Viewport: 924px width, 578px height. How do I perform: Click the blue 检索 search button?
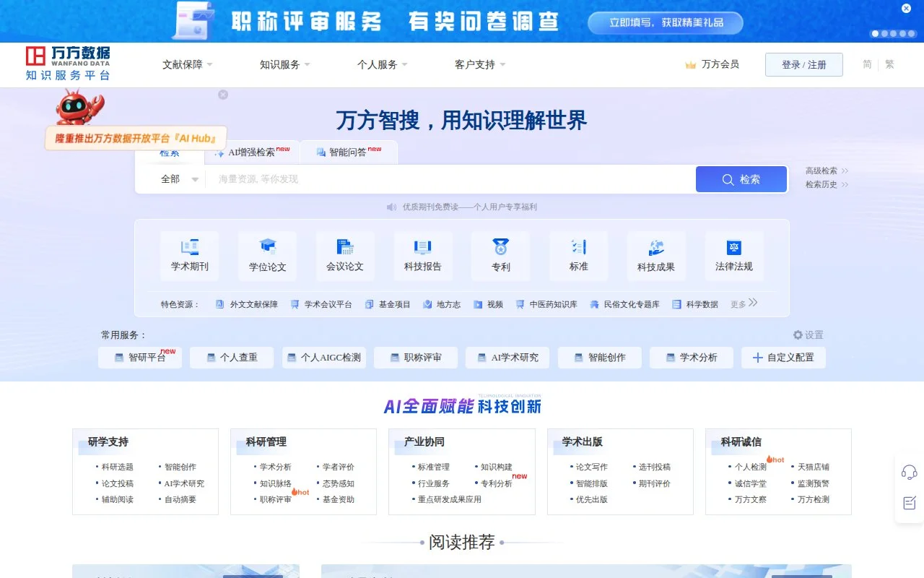(x=741, y=179)
